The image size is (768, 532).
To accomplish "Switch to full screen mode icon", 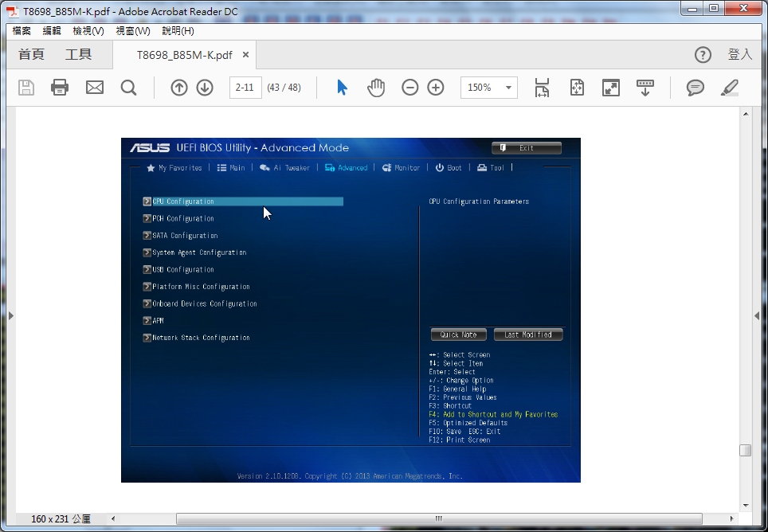I will click(611, 88).
